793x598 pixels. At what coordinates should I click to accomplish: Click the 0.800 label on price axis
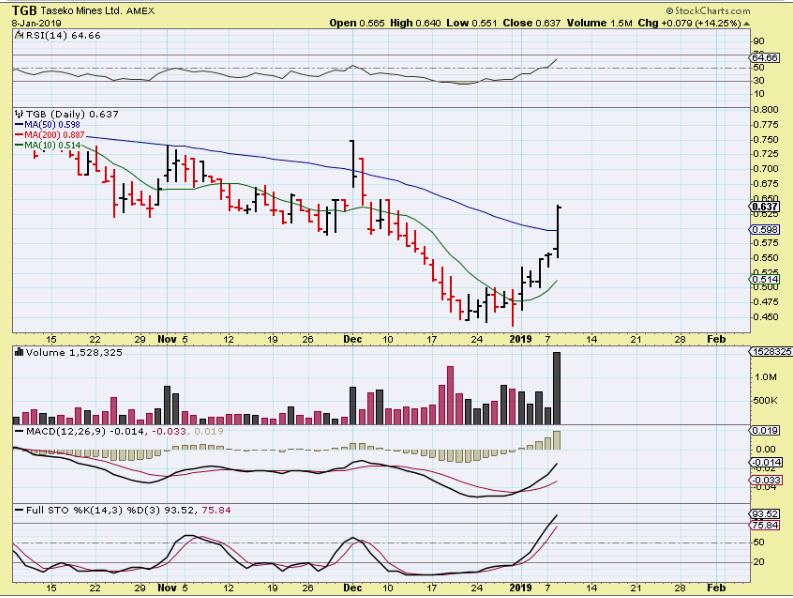pyautogui.click(x=765, y=109)
